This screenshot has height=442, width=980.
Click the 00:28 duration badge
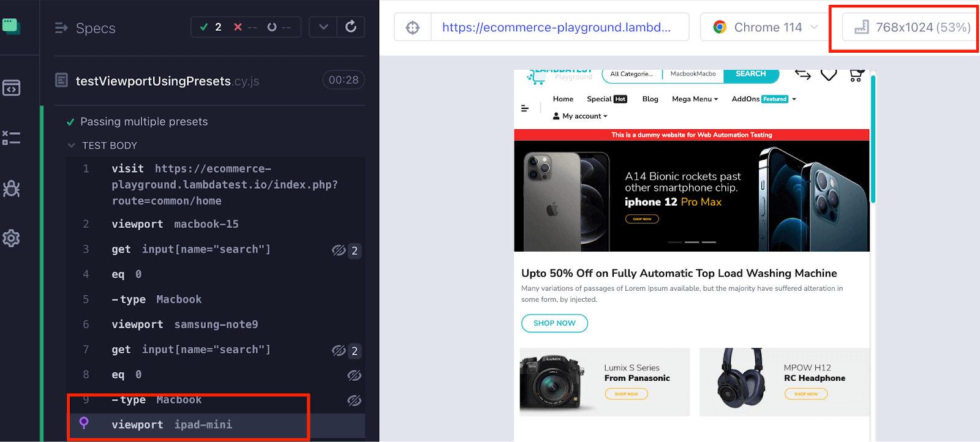pos(344,80)
